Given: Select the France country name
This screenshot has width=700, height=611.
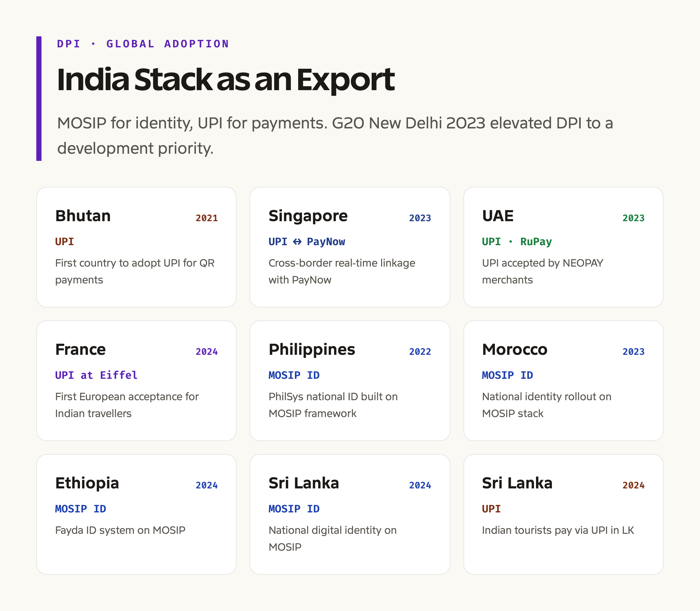Looking at the screenshot, I should coord(80,350).
